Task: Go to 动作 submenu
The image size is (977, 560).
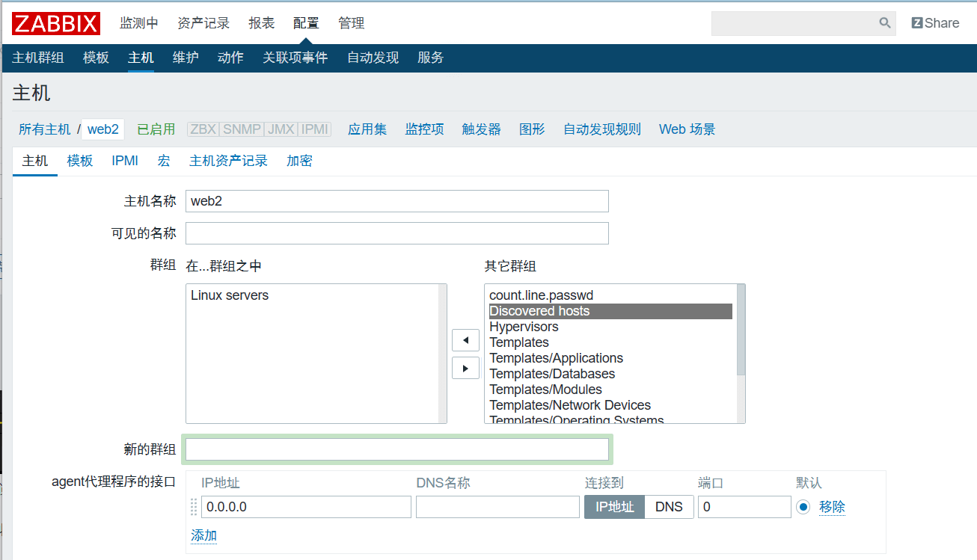Action: tap(230, 58)
